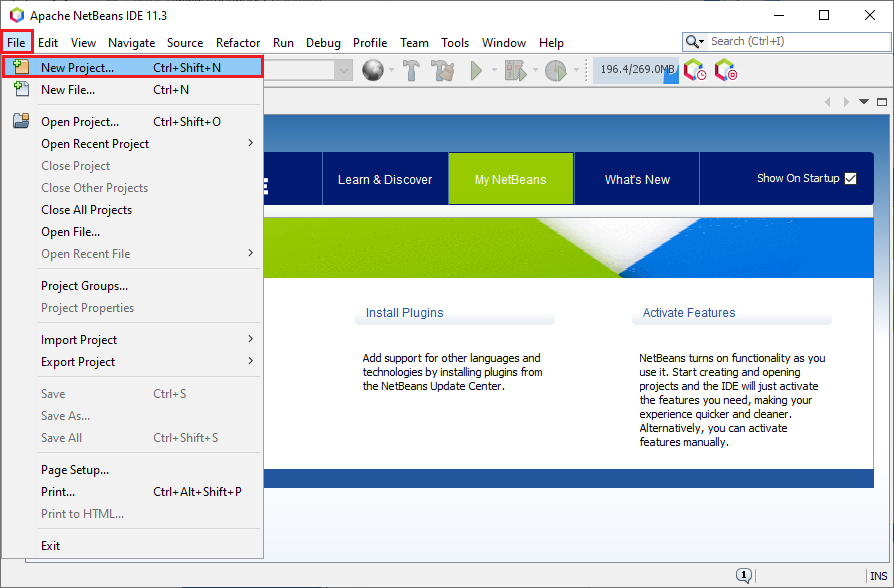
Task: Open the Help menu
Action: coord(551,43)
